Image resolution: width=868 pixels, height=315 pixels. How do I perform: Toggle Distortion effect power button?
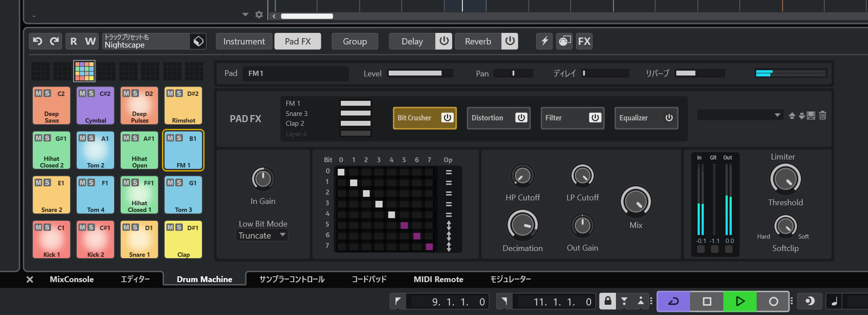pos(521,118)
